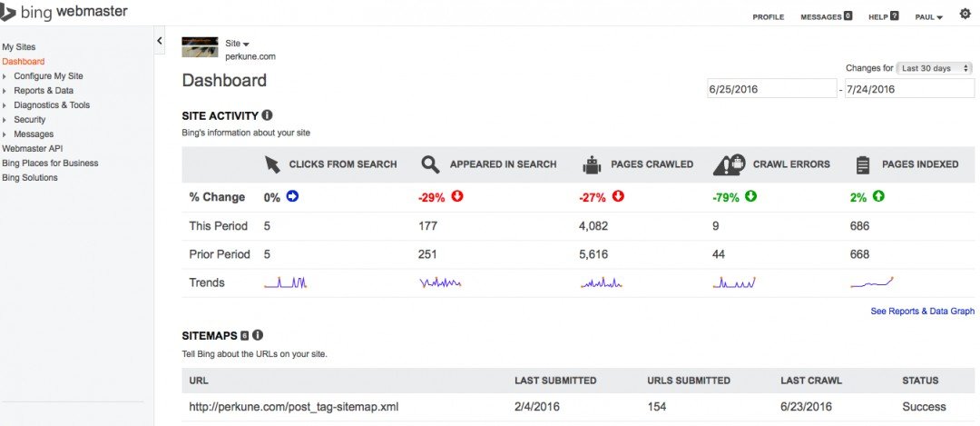980x426 pixels.
Task: Open post_tag-sitemap.xml URL
Action: tap(294, 407)
